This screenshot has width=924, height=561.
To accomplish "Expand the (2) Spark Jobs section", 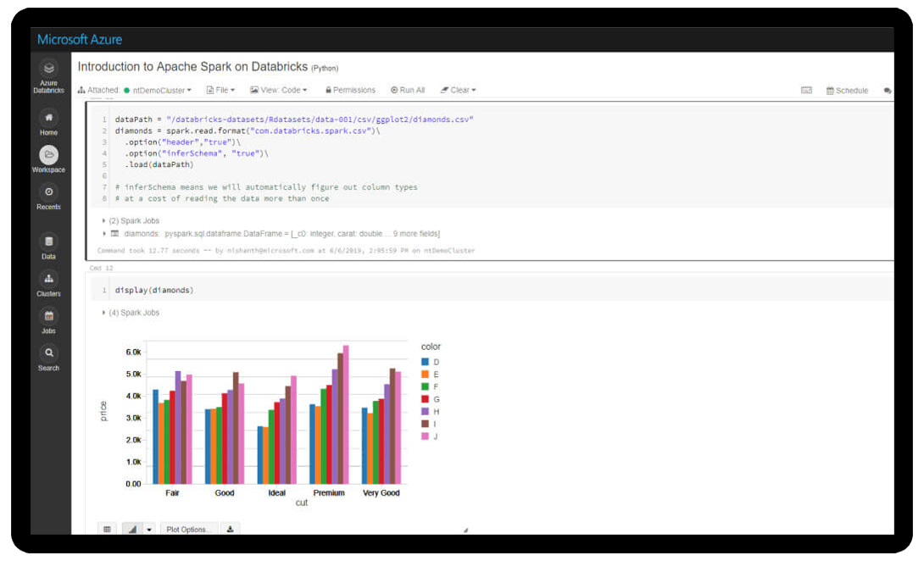I will point(104,220).
